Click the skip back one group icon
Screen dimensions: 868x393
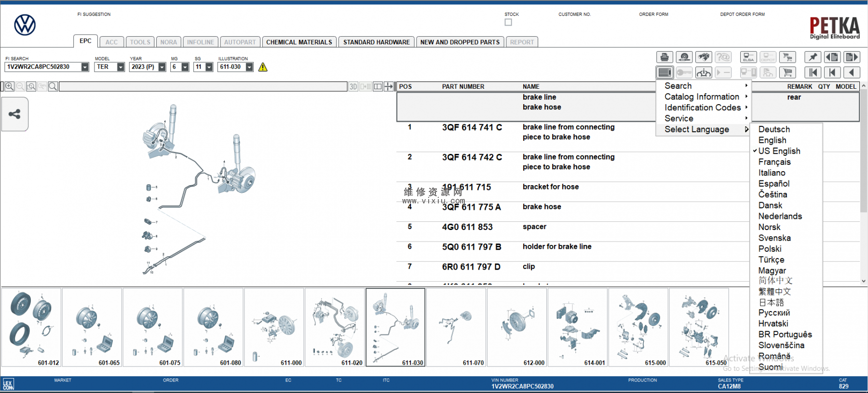832,73
